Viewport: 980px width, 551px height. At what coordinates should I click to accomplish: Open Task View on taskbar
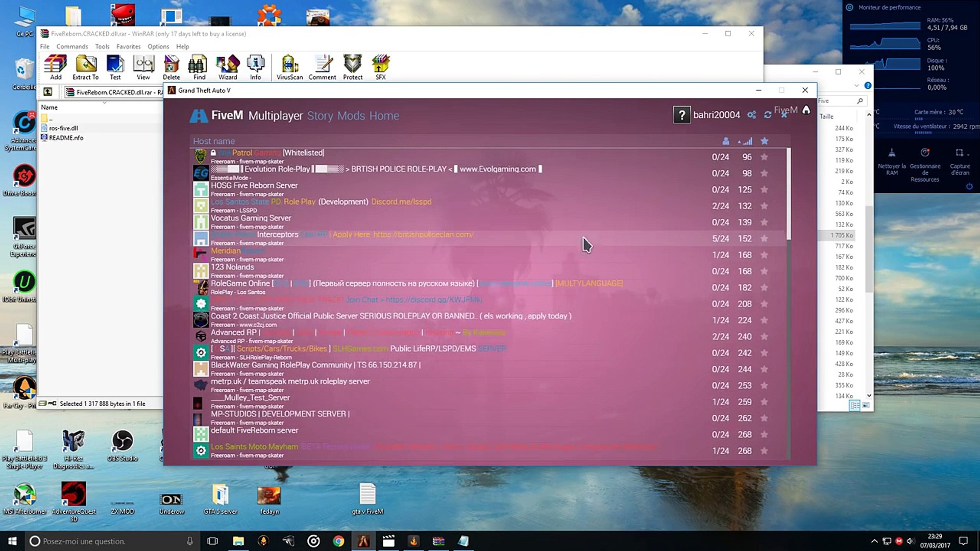[212, 541]
